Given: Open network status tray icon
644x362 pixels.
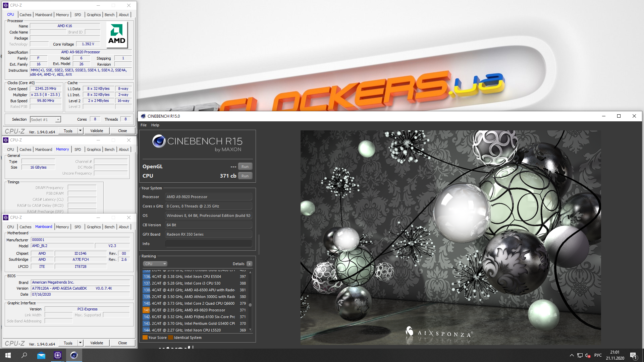Looking at the screenshot, I should 580,355.
